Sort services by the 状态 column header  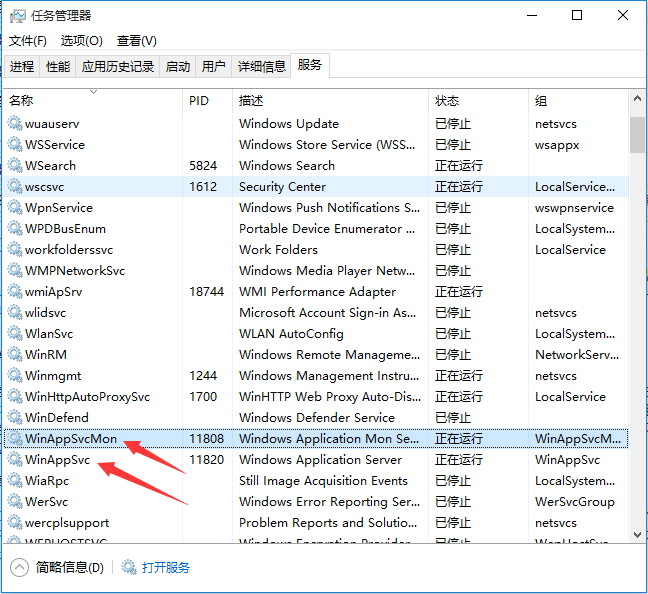point(447,101)
